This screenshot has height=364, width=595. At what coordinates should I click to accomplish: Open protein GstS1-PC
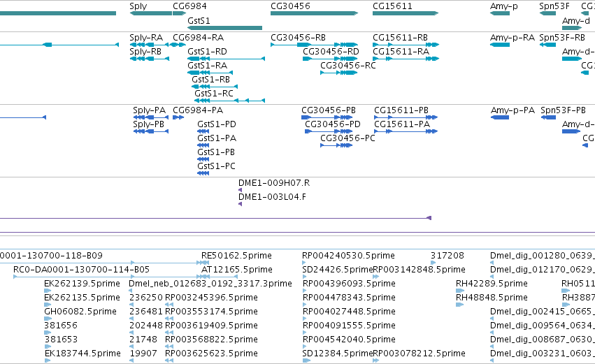(x=216, y=166)
